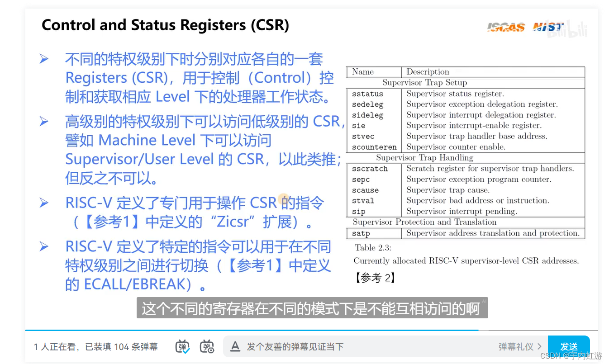Click the Supervisor/User Level text line
Viewport: 609px width, 364px height.
(203, 160)
